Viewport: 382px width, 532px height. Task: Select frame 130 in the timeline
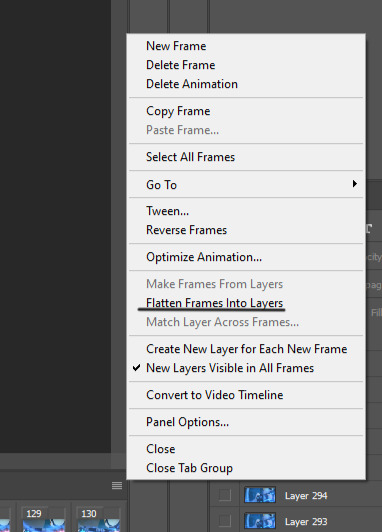(x=98, y=520)
